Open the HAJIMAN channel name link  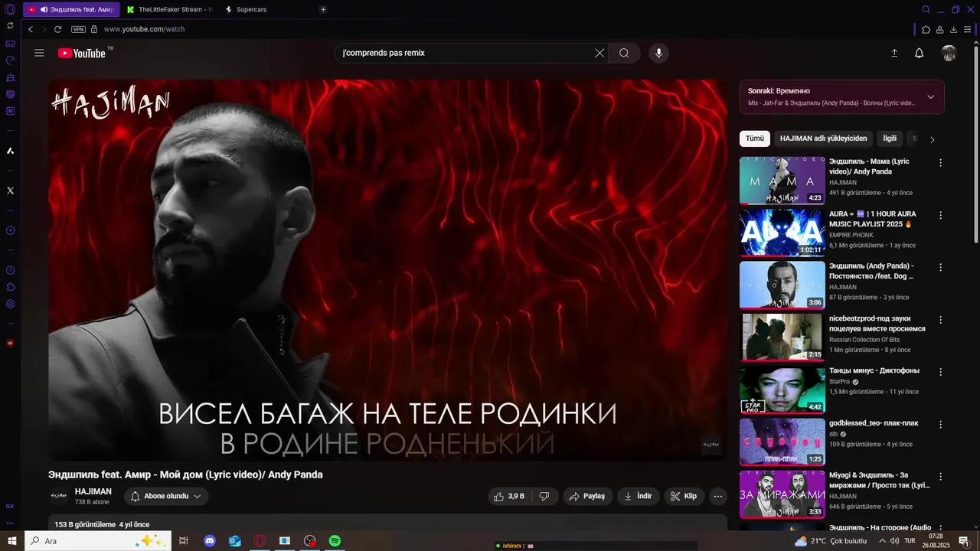click(93, 491)
